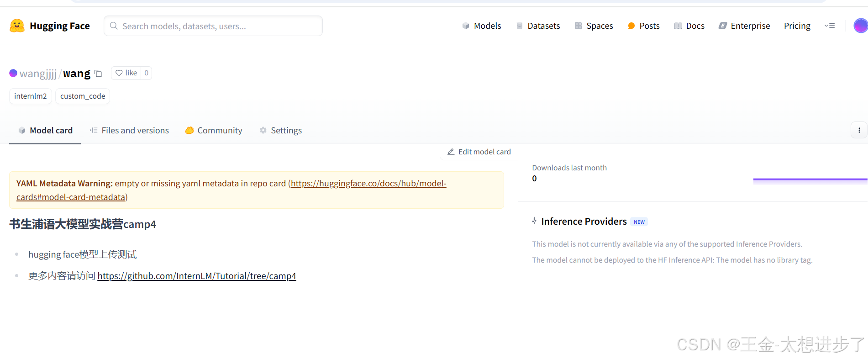Open the Hugging Face home text link
868x359 pixels.
(x=59, y=26)
